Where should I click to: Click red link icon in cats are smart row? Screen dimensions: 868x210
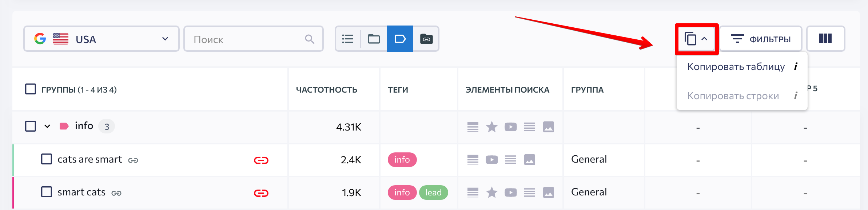coord(261,160)
